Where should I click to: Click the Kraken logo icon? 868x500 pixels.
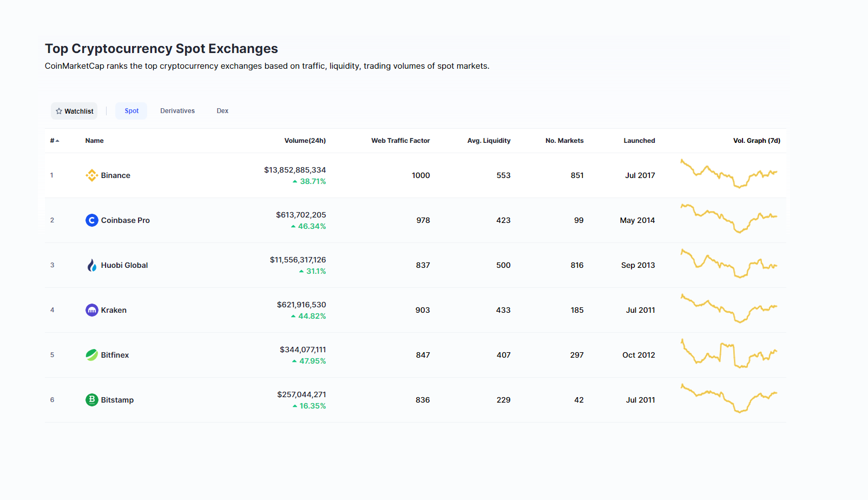tap(92, 310)
